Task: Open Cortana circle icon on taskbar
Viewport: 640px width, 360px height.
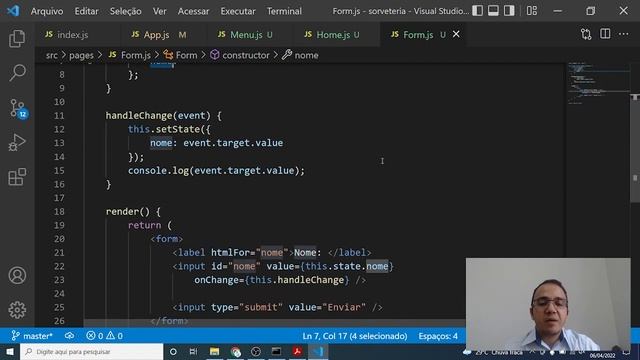Action: click(x=173, y=351)
